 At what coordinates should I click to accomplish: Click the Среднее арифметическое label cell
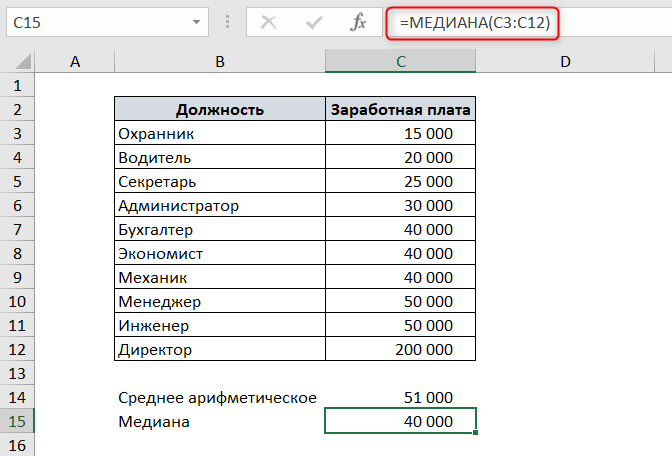(220, 397)
